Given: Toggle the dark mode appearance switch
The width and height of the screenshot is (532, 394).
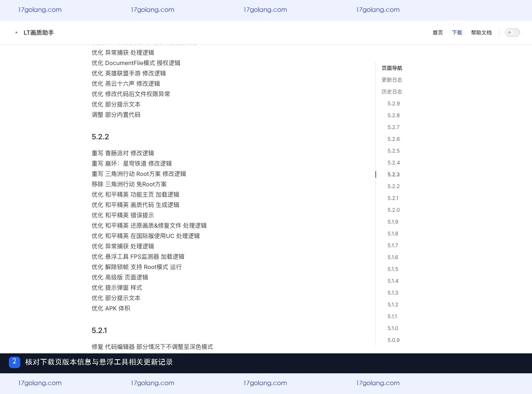Looking at the screenshot, I should coord(512,33).
